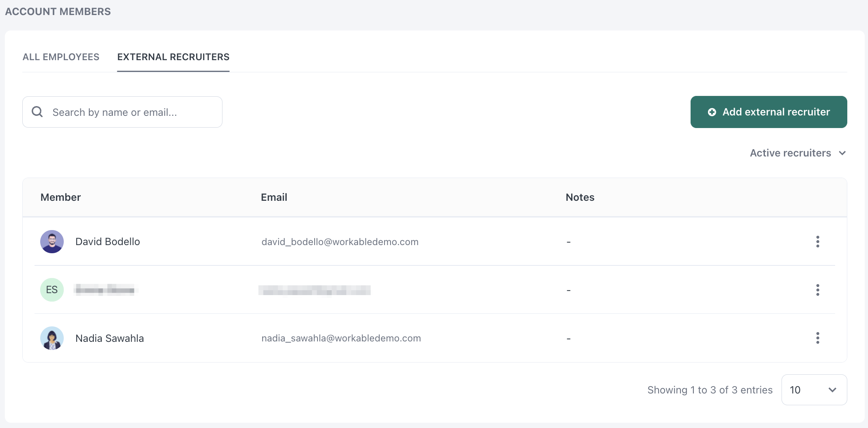
Task: Click the Member column header
Action: pyautogui.click(x=60, y=197)
